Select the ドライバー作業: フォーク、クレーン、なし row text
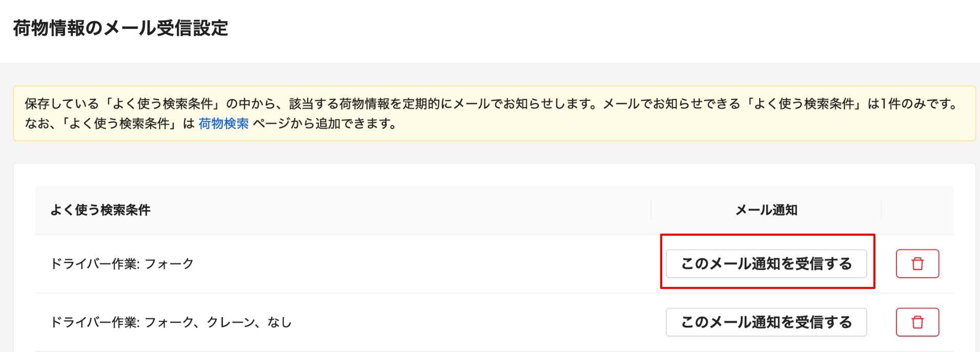 pos(171,322)
